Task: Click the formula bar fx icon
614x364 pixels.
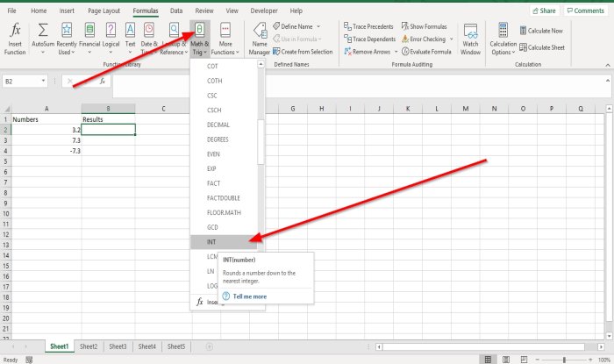Action: (103, 81)
